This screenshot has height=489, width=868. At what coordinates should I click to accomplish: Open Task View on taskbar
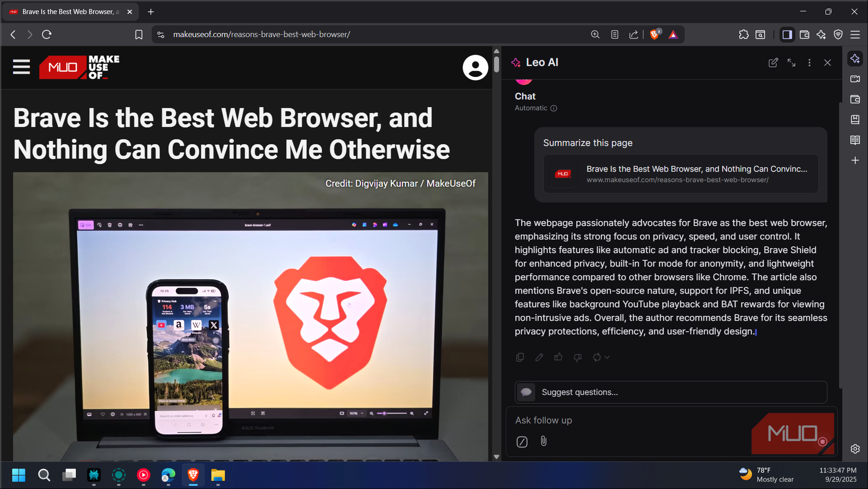[x=69, y=475]
